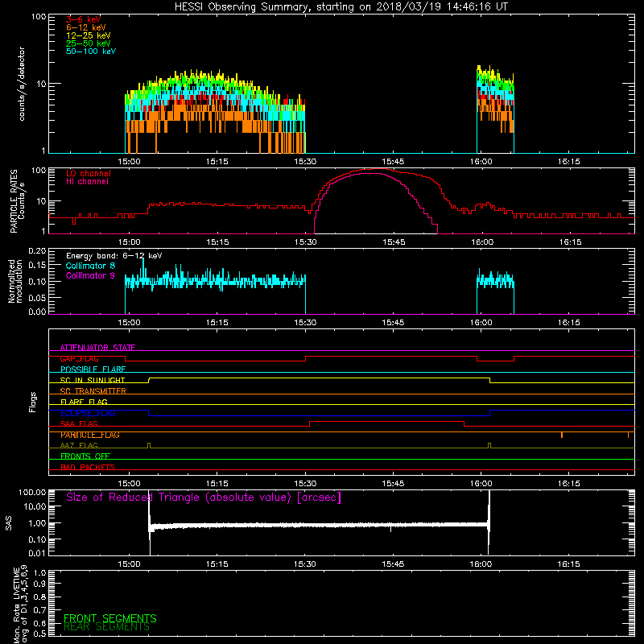Click the PARTICLE_FLAG spike just before 16:15
Viewport: 644px width, 644px height.
coord(561,435)
